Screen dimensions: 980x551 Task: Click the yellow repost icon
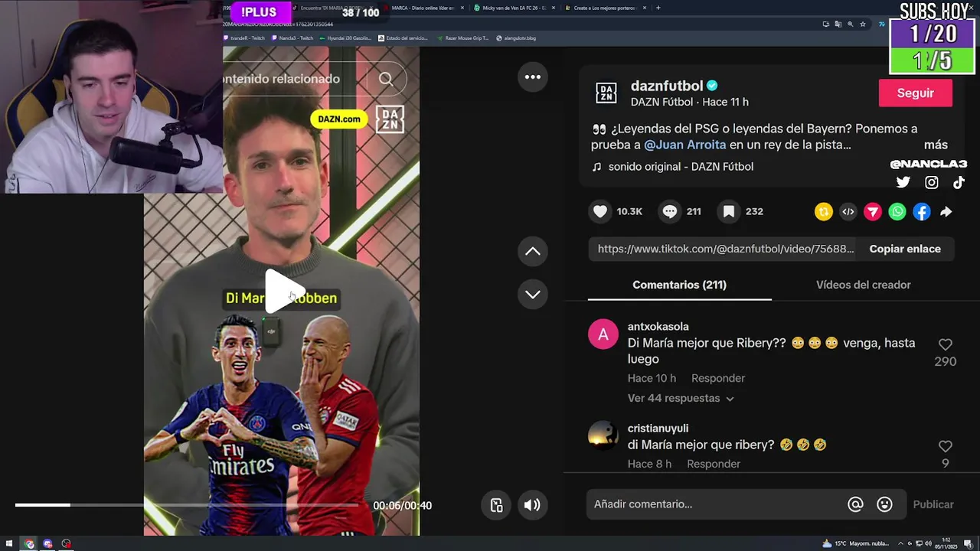tap(824, 212)
